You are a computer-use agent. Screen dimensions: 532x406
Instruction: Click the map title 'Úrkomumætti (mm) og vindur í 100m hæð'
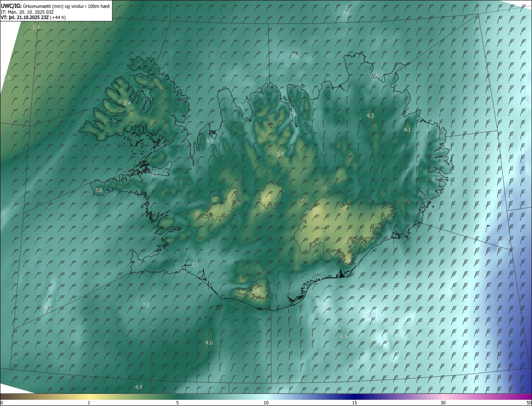click(x=66, y=6)
